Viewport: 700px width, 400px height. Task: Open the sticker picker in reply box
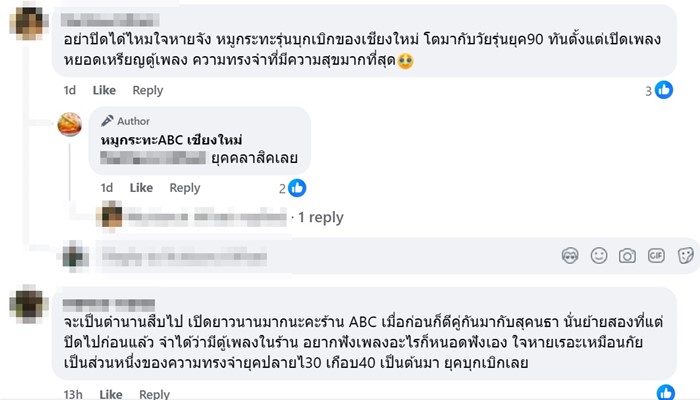click(684, 255)
